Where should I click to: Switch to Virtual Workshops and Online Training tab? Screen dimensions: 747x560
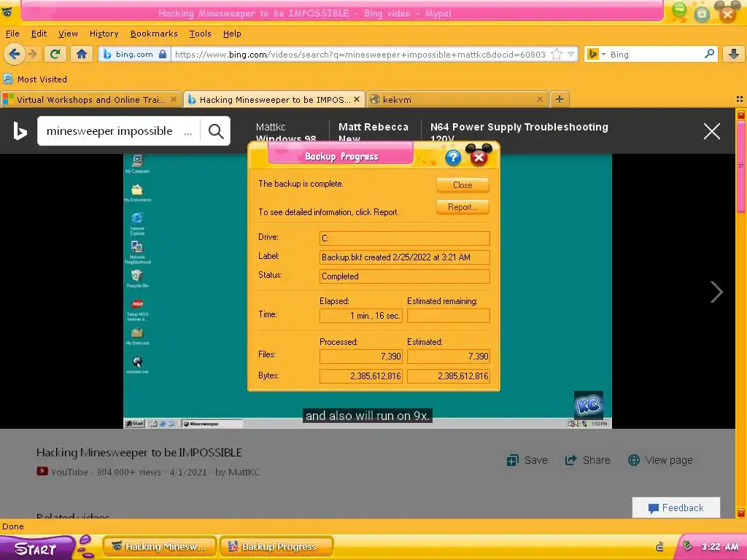tap(90, 99)
